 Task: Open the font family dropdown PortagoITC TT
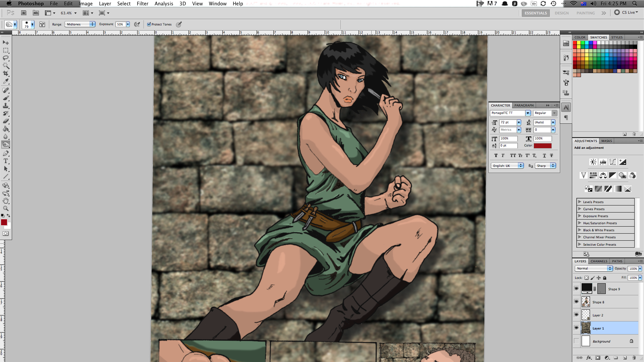pyautogui.click(x=528, y=113)
